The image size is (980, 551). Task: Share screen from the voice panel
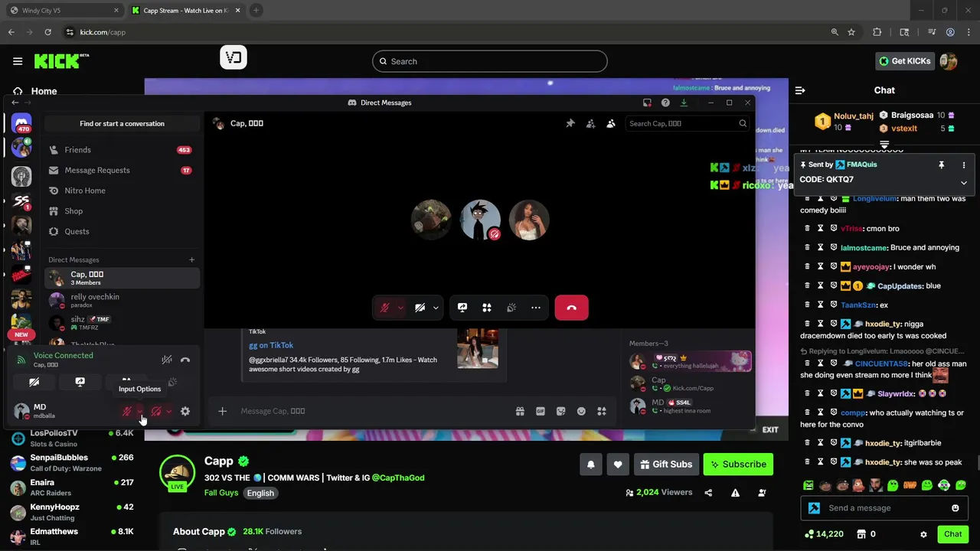coord(80,382)
